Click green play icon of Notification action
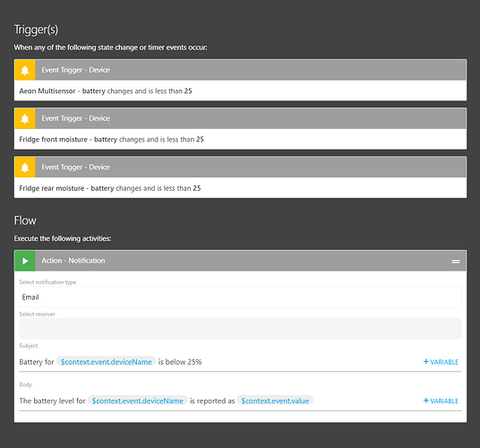The height and width of the screenshot is (448, 480). [x=25, y=261]
